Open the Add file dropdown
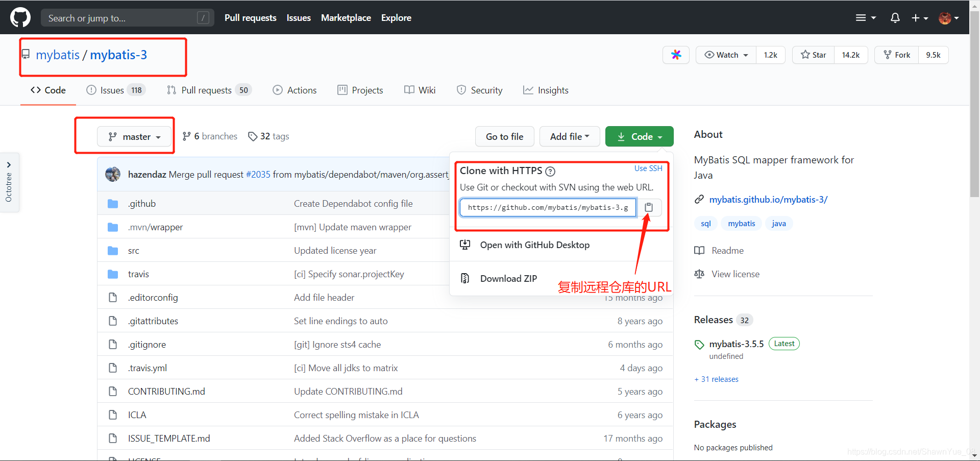Image resolution: width=980 pixels, height=461 pixels. pyautogui.click(x=570, y=136)
